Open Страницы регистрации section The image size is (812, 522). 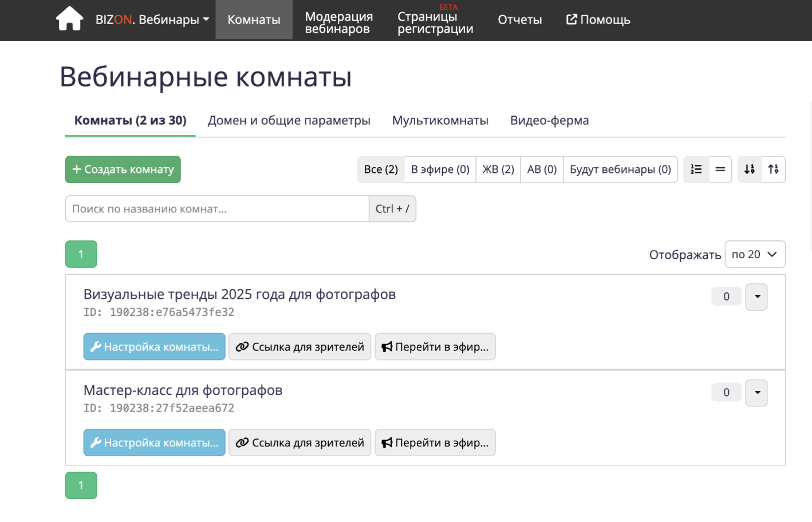point(435,22)
